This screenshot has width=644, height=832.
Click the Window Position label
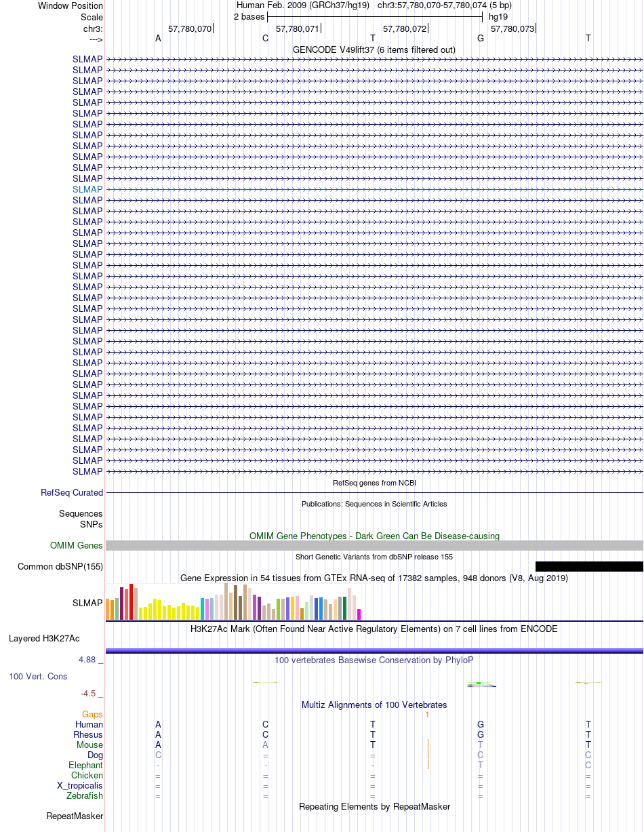71,5
